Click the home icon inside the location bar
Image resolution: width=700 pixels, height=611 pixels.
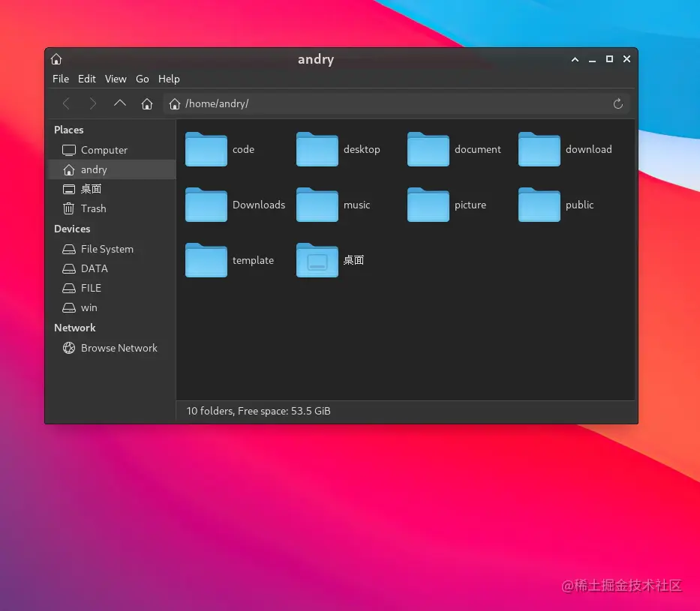175,104
